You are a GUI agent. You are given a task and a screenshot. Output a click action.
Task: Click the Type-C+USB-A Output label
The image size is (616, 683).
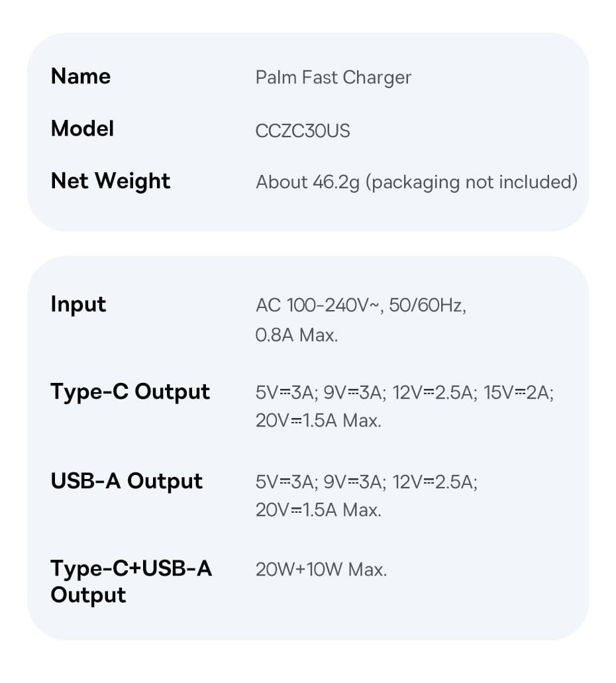point(131,581)
